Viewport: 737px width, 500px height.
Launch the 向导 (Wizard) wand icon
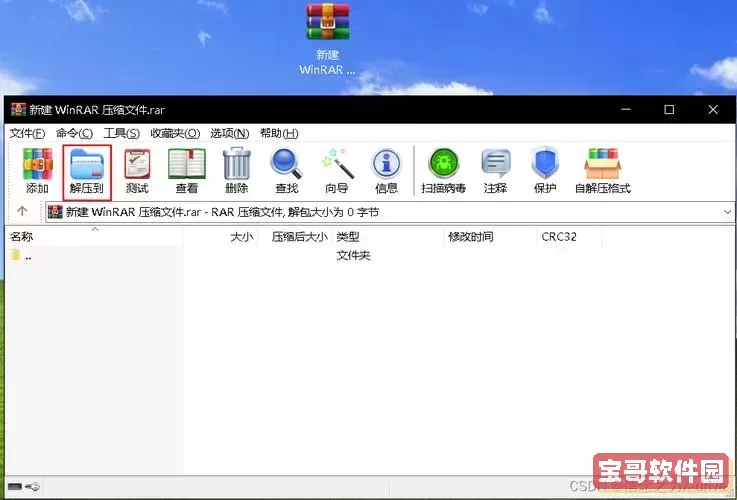pyautogui.click(x=337, y=171)
